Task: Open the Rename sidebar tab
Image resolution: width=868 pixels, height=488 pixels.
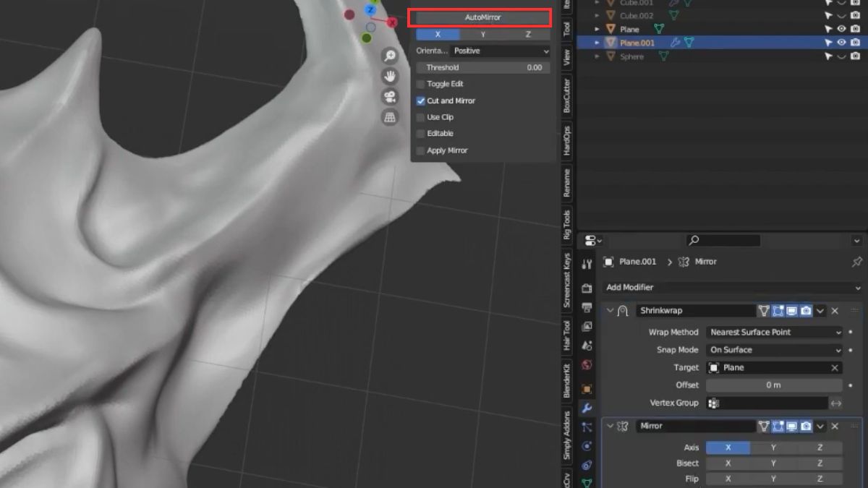Action: click(566, 184)
